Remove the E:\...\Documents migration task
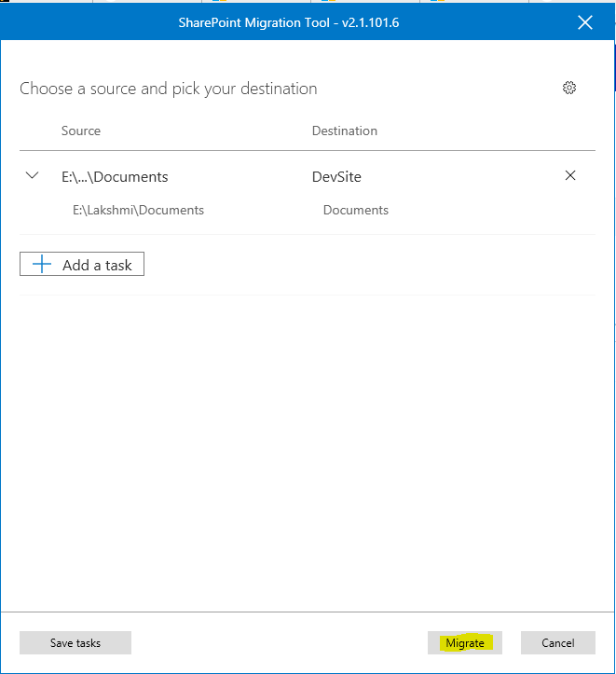Viewport: 616px width, 674px height. coord(570,175)
